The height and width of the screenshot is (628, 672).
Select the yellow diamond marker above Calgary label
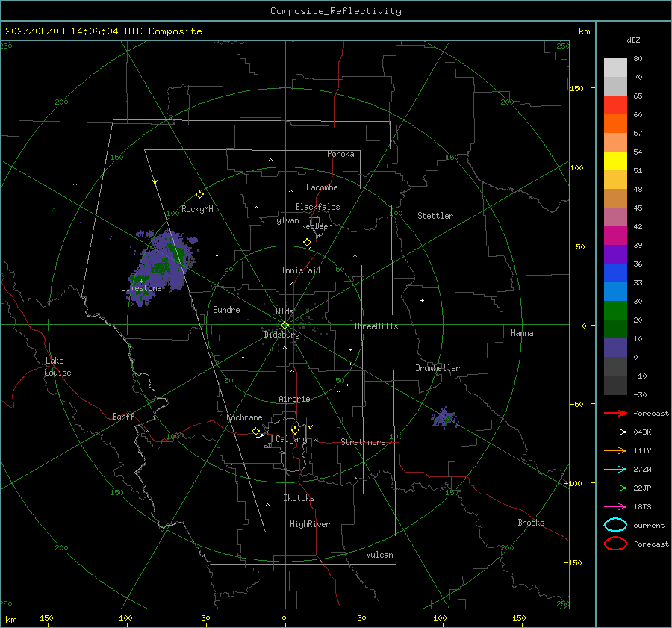coord(295,430)
